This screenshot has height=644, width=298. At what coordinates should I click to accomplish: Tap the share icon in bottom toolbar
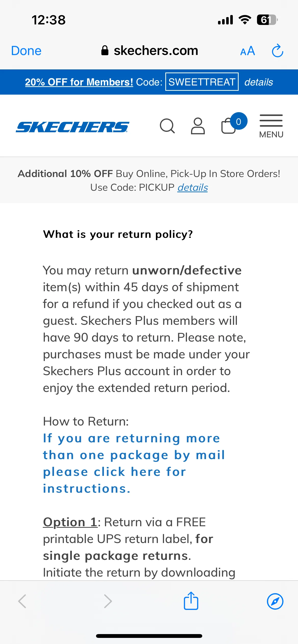pos(191,601)
